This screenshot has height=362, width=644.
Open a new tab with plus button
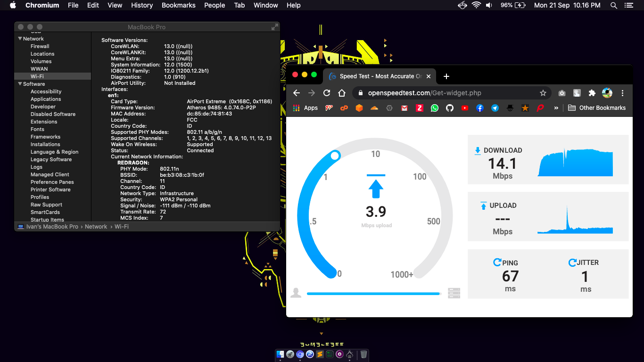(446, 76)
